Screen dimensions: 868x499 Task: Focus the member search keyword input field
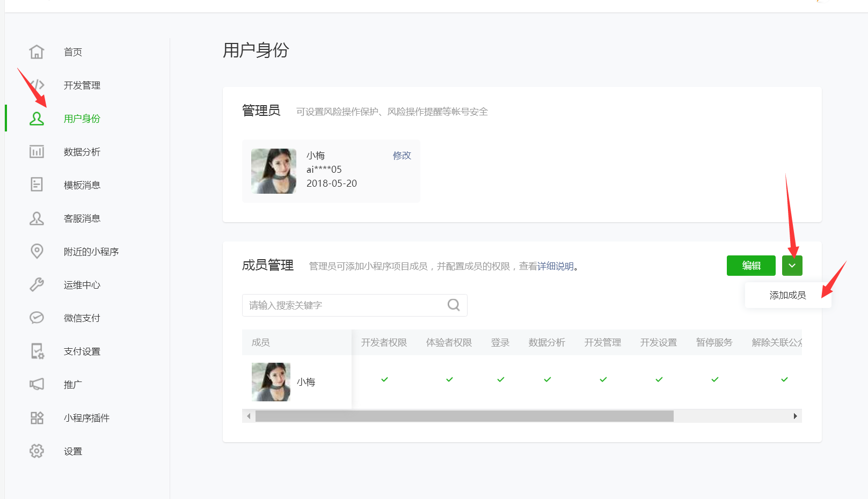click(x=354, y=305)
